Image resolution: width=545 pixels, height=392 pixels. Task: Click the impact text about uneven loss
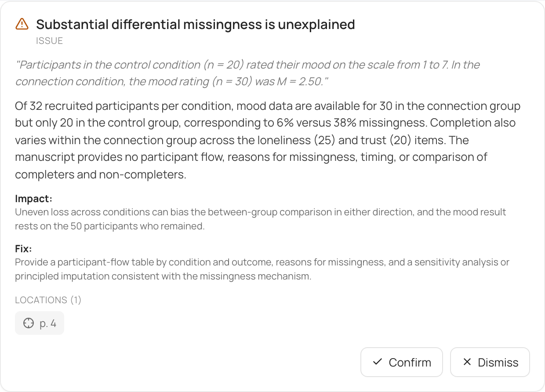(261, 219)
